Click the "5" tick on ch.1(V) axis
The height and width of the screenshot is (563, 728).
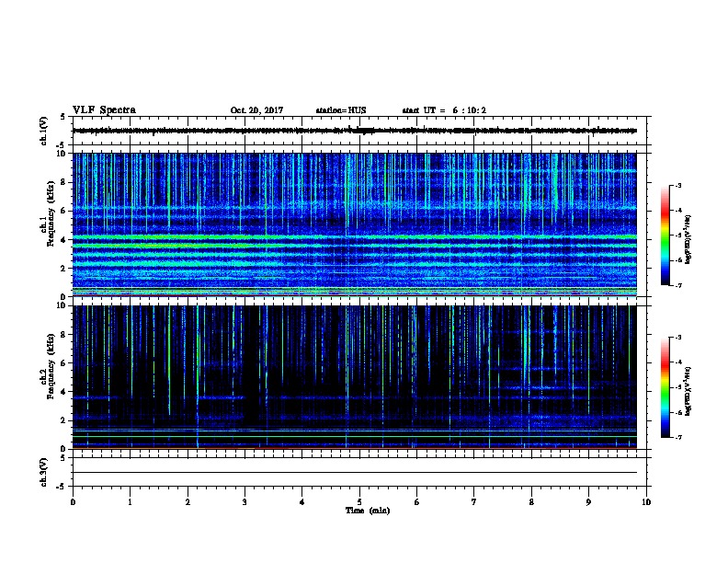point(63,117)
